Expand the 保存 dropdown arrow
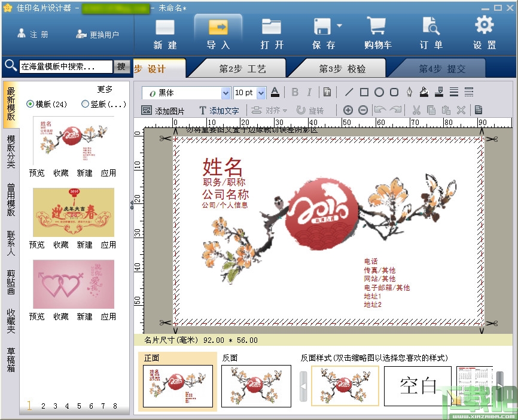Image resolution: width=518 pixels, height=420 pixels. (339, 26)
